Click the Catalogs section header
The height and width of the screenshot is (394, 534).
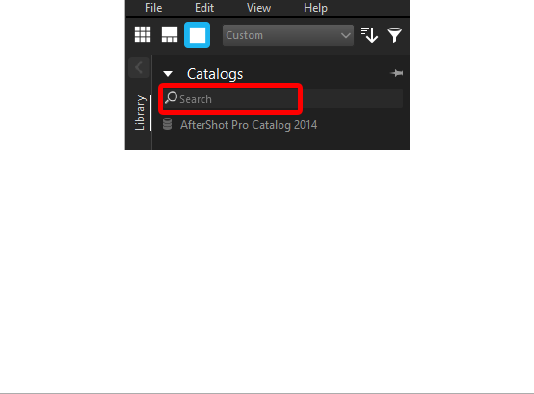(x=215, y=74)
